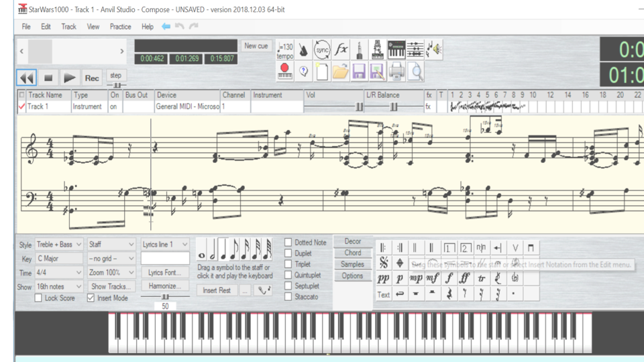The width and height of the screenshot is (644, 362).
Task: Open the Show 16th notes dropdown
Action: click(x=59, y=286)
